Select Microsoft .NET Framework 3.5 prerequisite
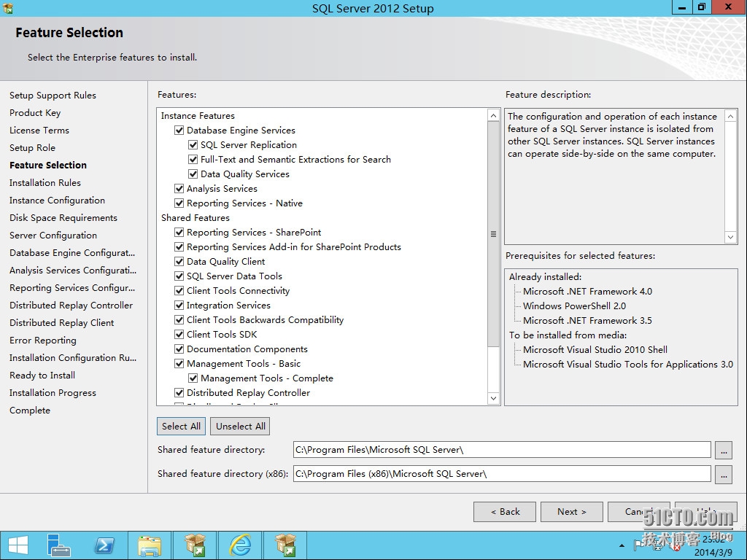747x560 pixels. coord(587,321)
